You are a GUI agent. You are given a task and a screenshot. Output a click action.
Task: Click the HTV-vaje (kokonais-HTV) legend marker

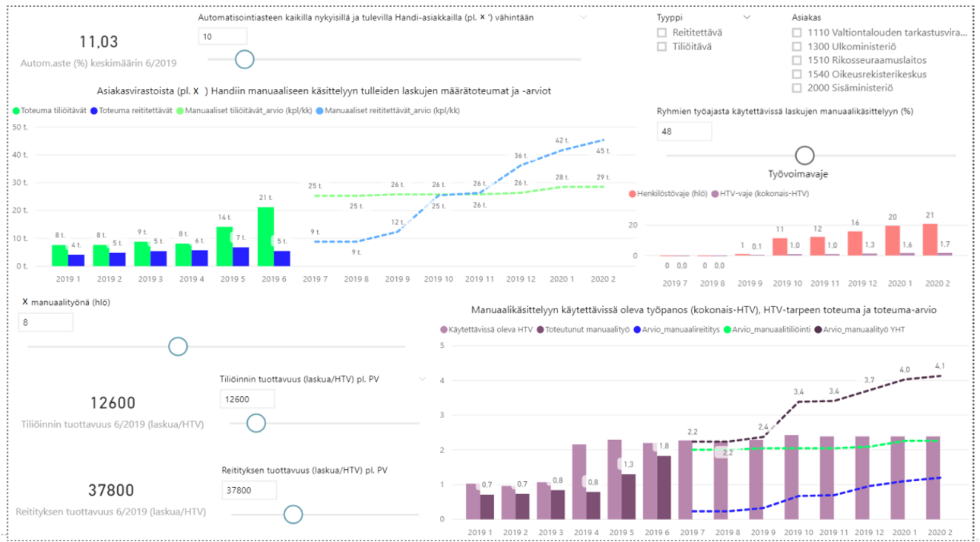pyautogui.click(x=715, y=194)
